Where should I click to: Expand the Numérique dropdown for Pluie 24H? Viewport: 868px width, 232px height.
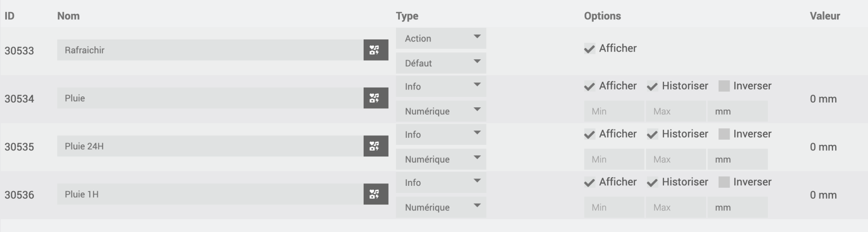tap(441, 159)
